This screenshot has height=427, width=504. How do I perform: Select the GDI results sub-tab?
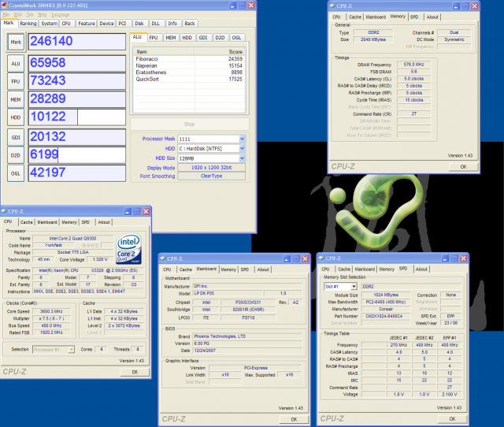[203, 38]
